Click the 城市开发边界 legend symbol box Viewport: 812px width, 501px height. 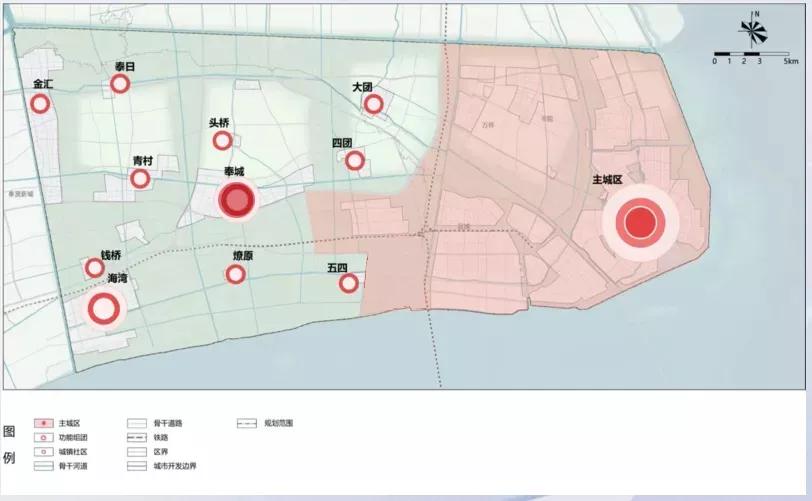pos(137,466)
